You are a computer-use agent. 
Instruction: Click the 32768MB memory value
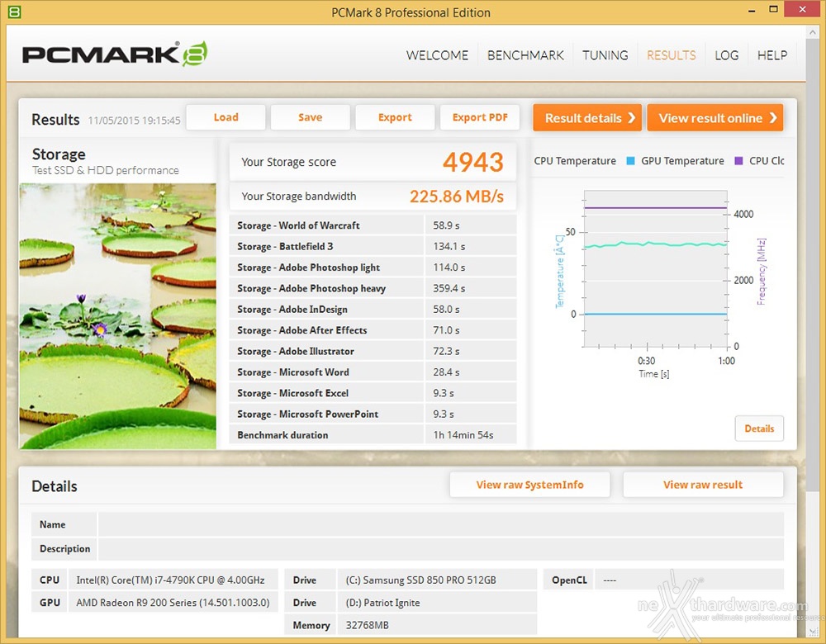point(368,626)
